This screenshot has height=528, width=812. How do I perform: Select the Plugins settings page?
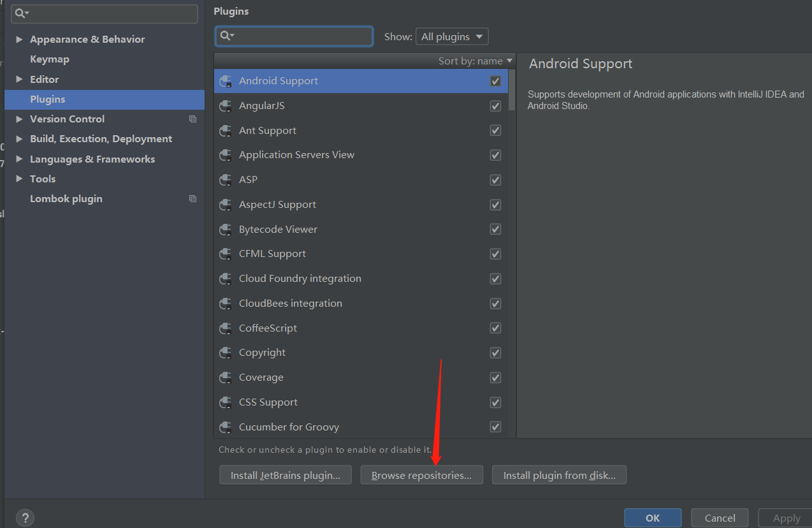(105, 99)
